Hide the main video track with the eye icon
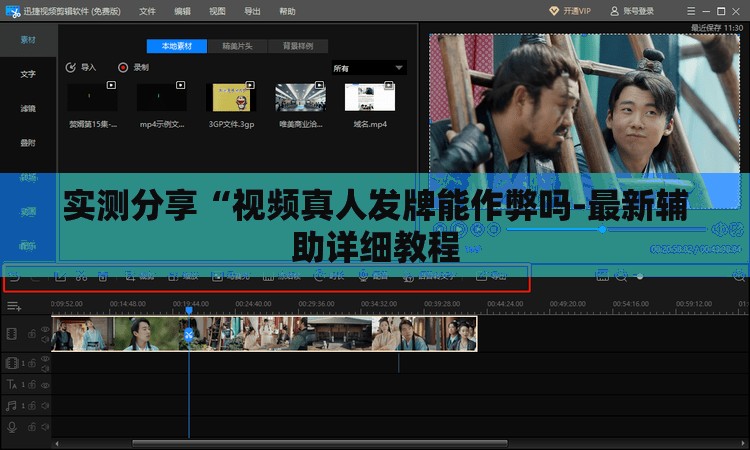750x450 pixels. pos(45,329)
